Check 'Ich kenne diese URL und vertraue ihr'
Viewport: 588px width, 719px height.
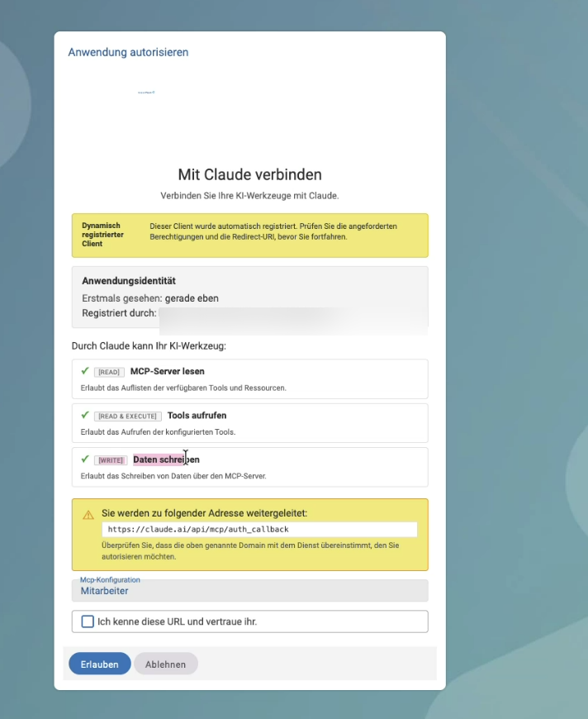click(x=88, y=621)
